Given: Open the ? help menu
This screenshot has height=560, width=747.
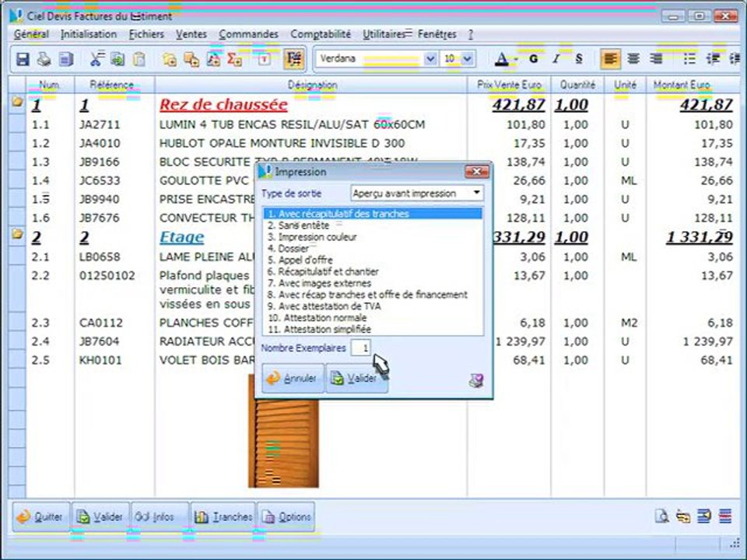Looking at the screenshot, I should (471, 34).
